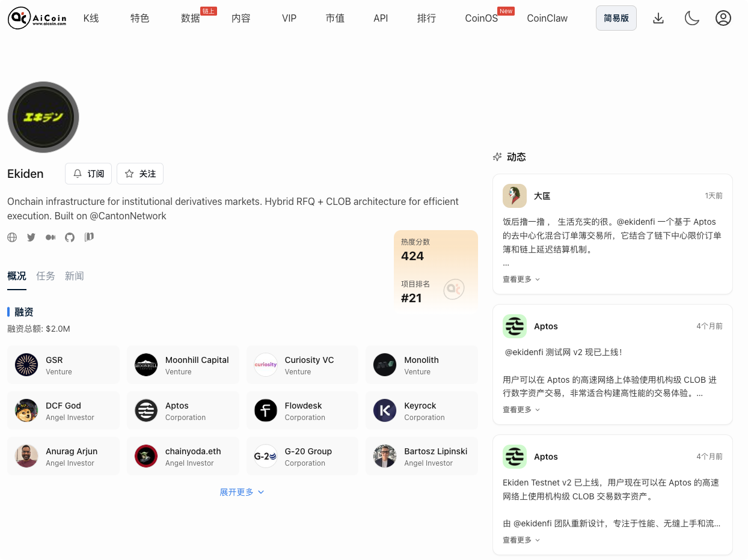748x560 pixels.
Task: Click the DCF God avatar
Action: tap(26, 410)
